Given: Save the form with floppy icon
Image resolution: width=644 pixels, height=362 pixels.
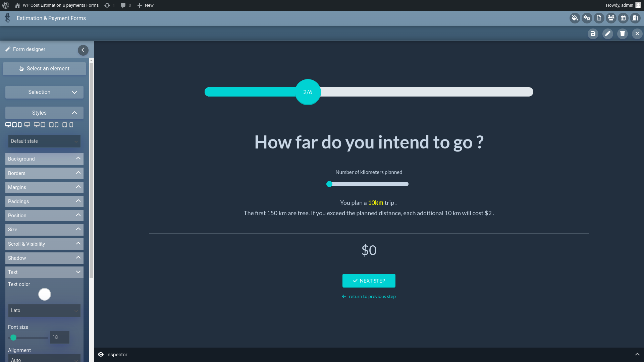Looking at the screenshot, I should pos(593,34).
